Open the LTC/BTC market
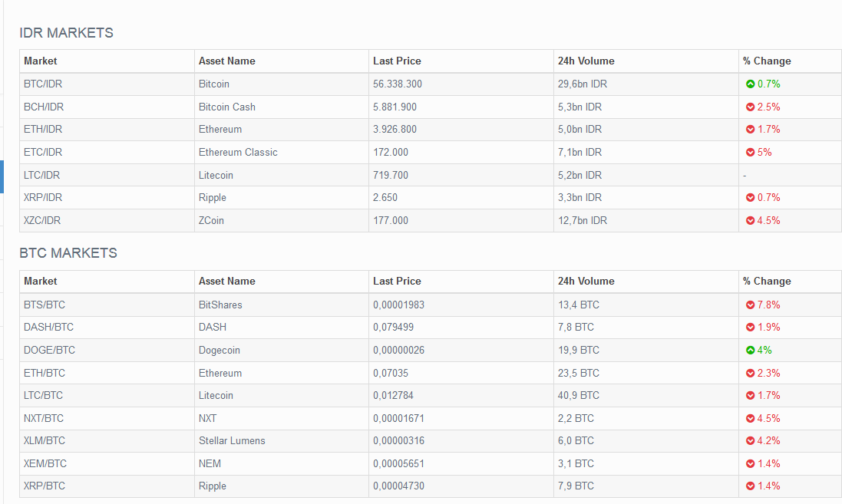Viewport: 842px width, 504px height. [43, 396]
